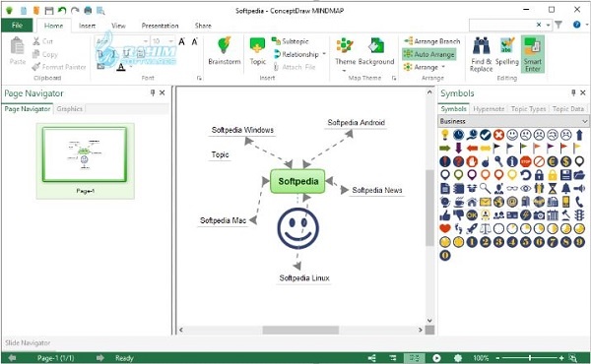Open the font name combo box
This screenshot has height=364, width=591.
pos(122,41)
